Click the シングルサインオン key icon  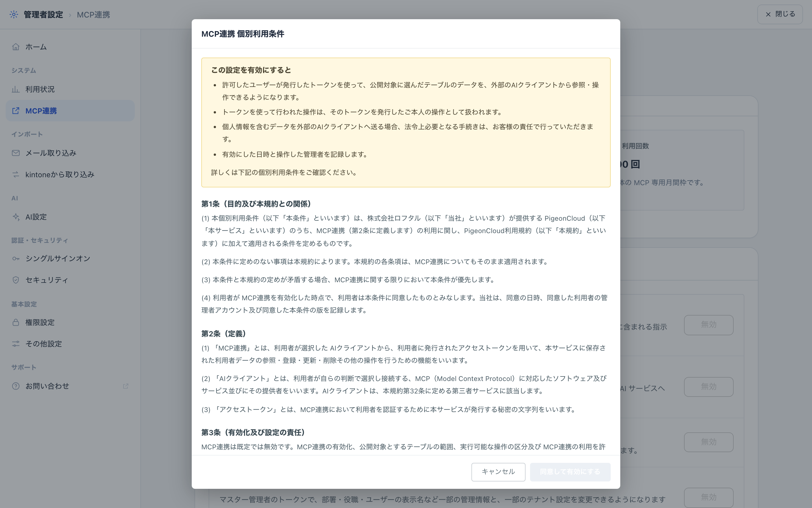tap(16, 258)
